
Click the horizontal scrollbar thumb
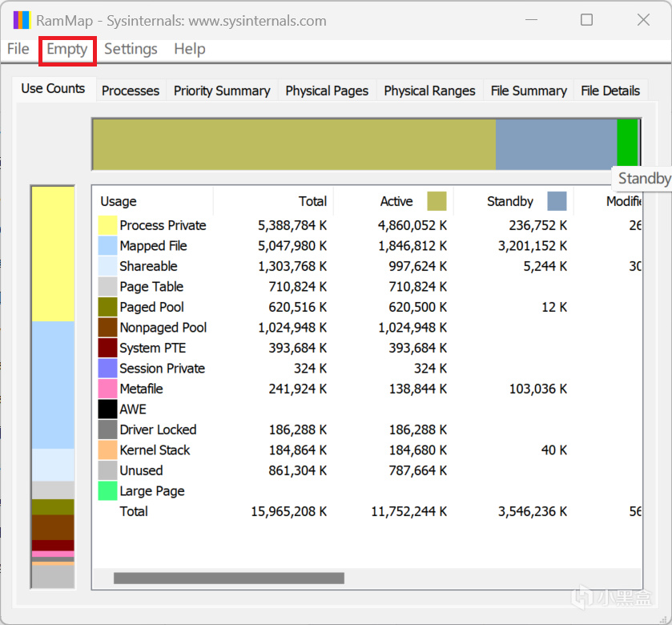click(x=229, y=579)
